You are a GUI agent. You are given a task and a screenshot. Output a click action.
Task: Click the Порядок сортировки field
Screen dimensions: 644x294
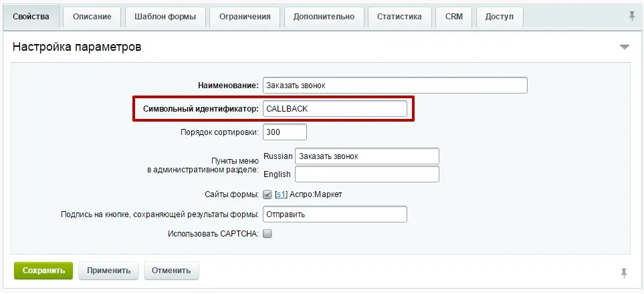point(285,132)
